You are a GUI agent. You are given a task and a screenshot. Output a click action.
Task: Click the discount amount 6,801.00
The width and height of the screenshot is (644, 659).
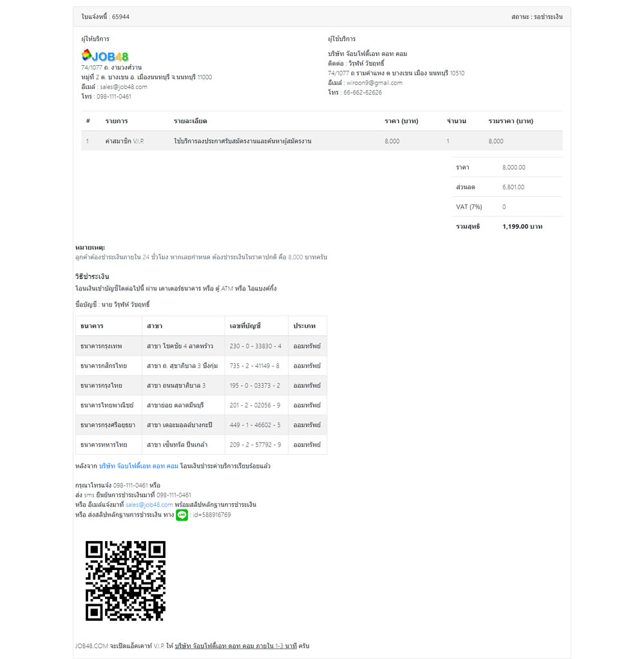coord(513,187)
